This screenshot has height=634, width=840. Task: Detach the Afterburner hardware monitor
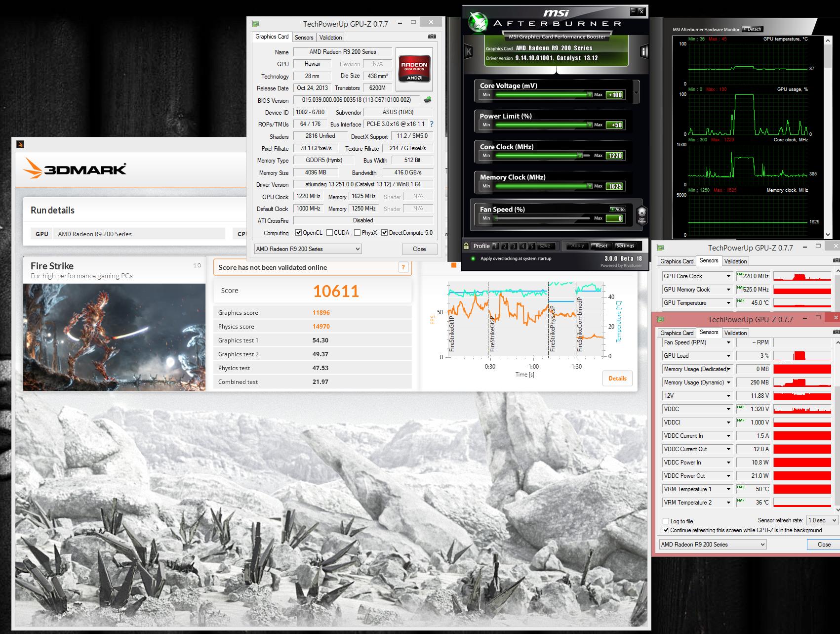pyautogui.click(x=752, y=29)
